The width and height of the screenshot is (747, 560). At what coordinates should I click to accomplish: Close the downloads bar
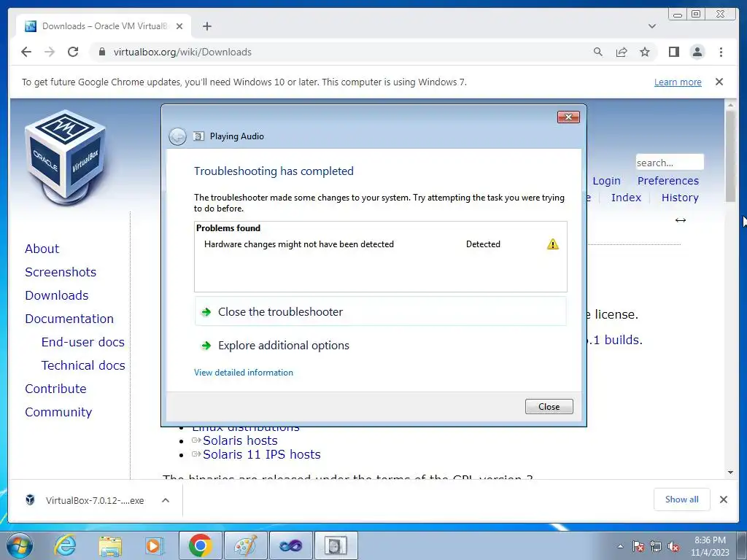click(x=724, y=499)
